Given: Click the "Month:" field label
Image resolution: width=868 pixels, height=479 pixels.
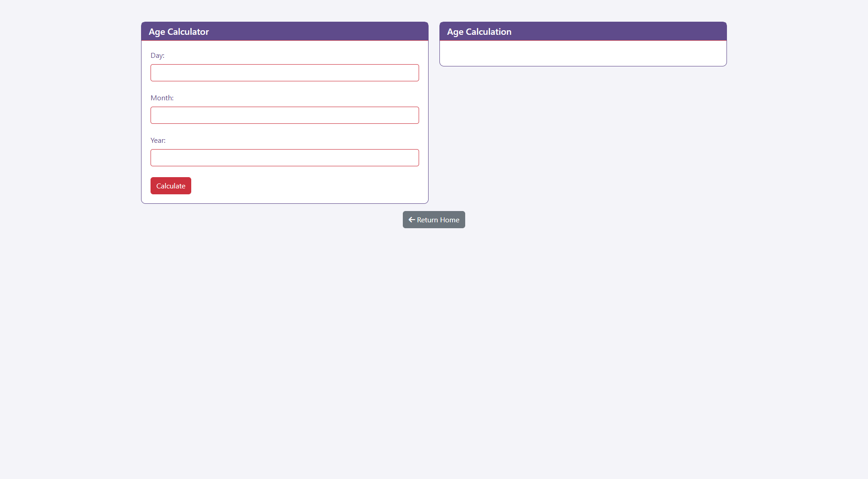Looking at the screenshot, I should click(x=162, y=98).
